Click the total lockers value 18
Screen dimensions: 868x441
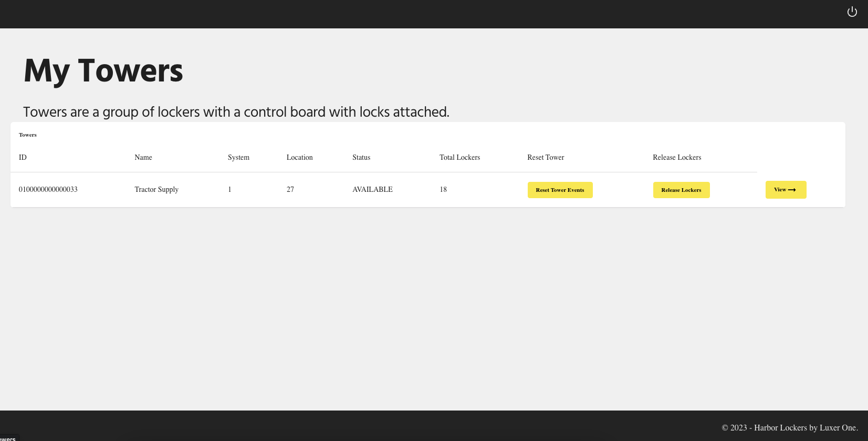443,190
